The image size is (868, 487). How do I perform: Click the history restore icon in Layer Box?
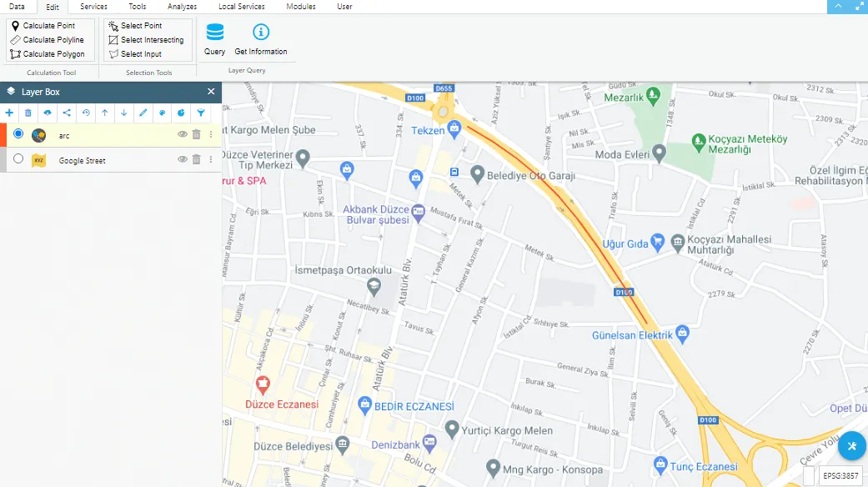(86, 113)
